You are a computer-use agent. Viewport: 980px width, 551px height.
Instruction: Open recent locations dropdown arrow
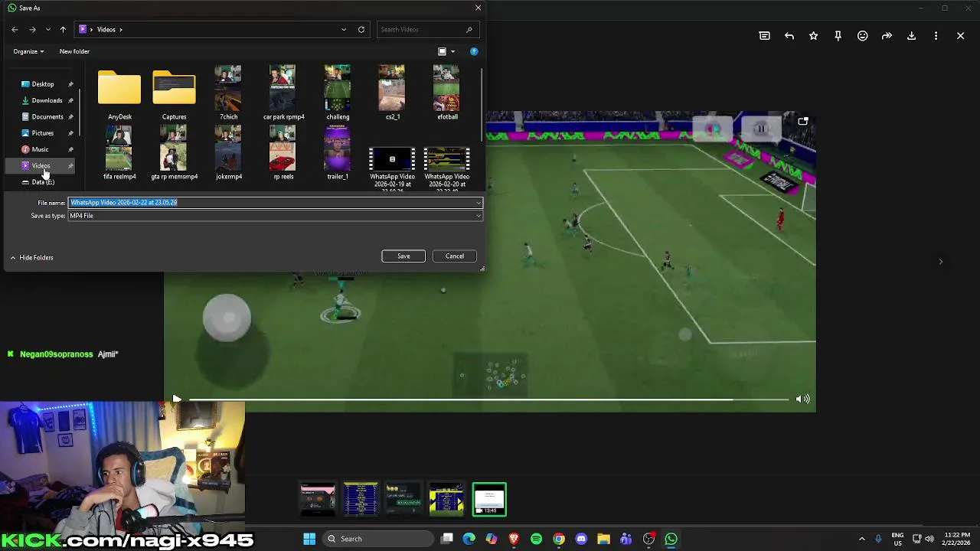coord(47,29)
